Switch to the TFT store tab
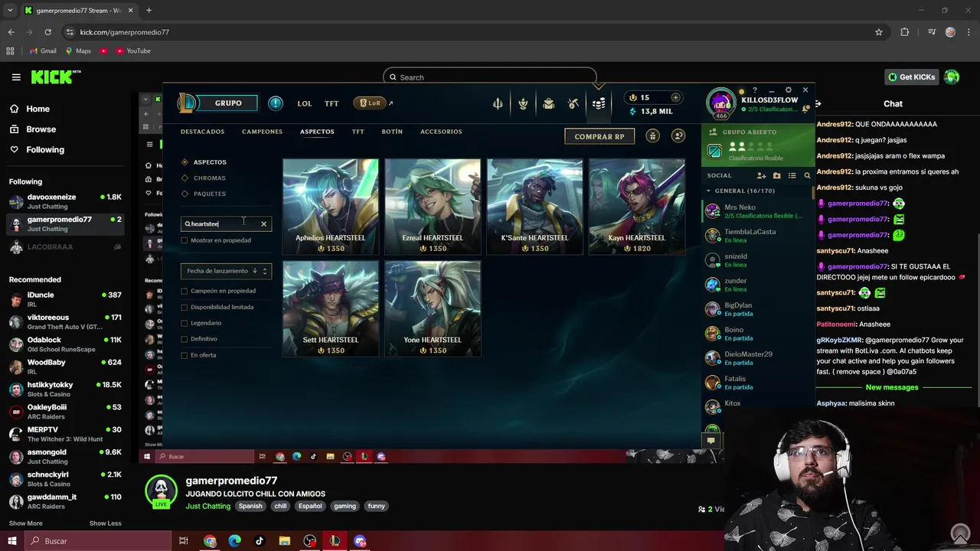This screenshot has height=551, width=980. (358, 132)
